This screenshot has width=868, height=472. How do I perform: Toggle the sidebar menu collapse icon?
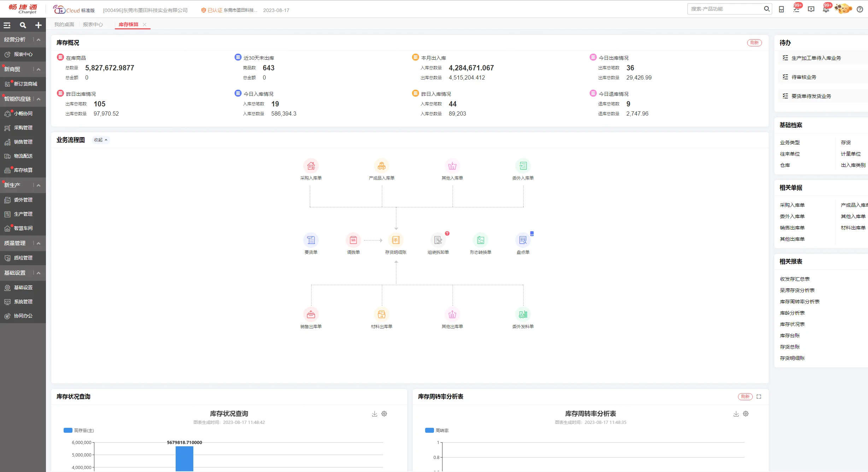pos(7,25)
